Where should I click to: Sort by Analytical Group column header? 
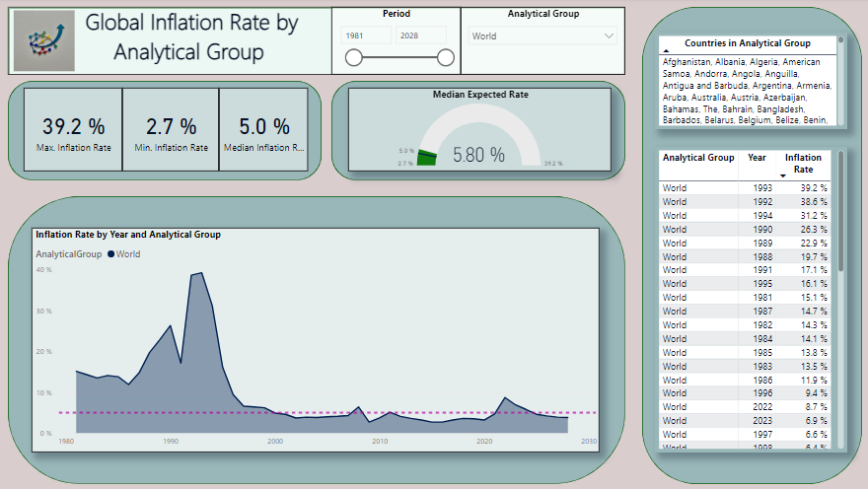[x=698, y=158]
